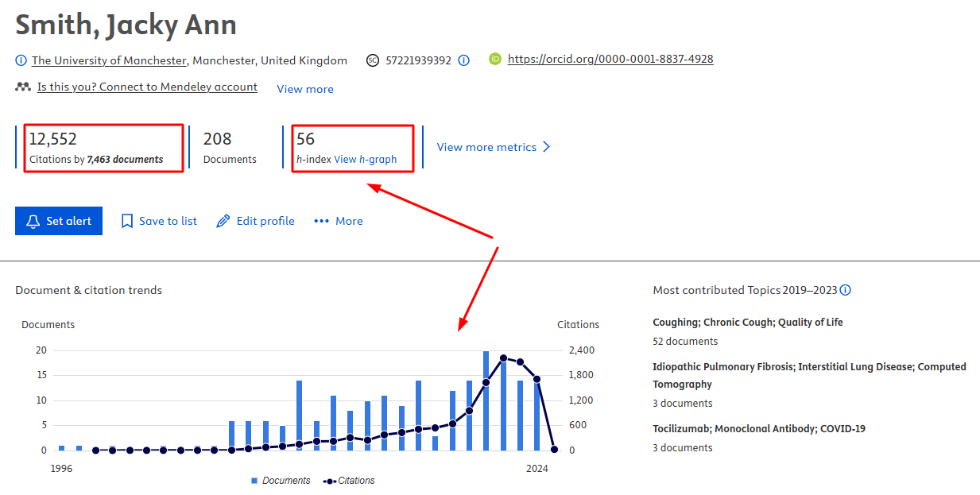The width and height of the screenshot is (980, 495).
Task: Toggle Documents series in chart legend
Action: 281,481
